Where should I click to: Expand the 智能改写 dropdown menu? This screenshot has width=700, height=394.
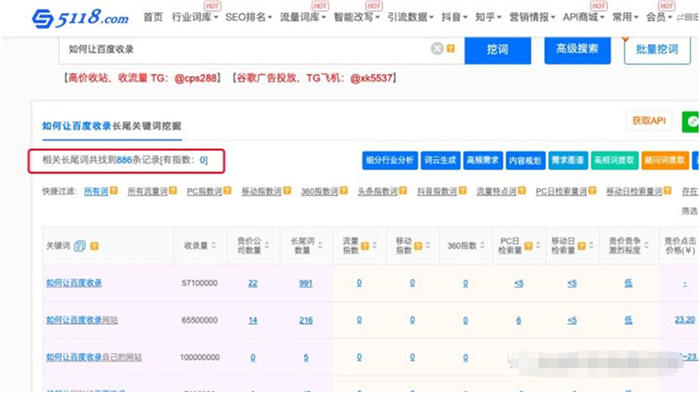click(x=356, y=17)
